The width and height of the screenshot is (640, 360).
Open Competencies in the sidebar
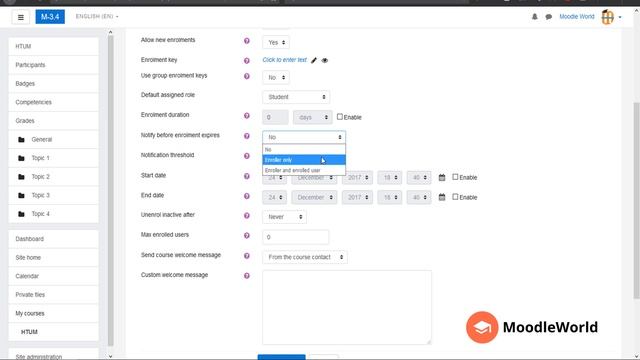[x=53, y=102]
